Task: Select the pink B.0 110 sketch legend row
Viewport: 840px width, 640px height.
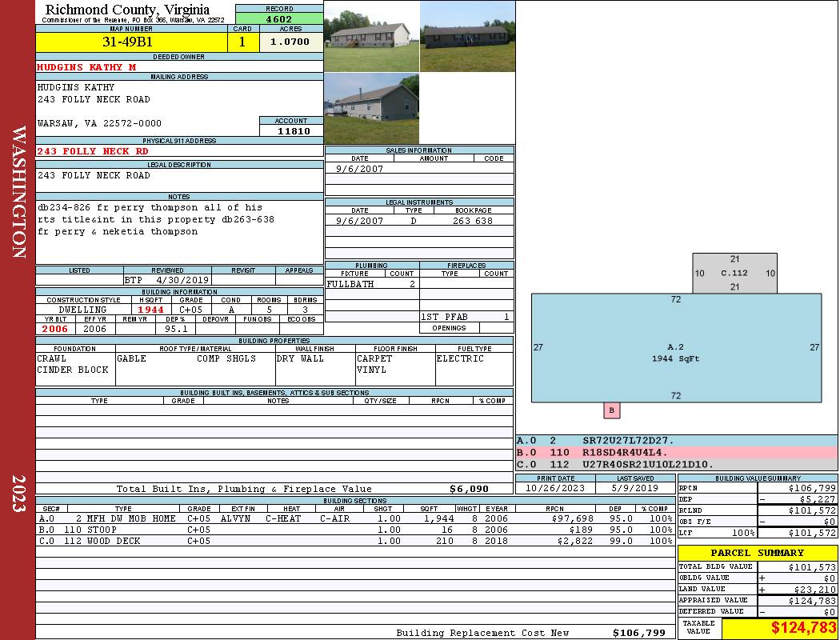Action: tap(676, 453)
